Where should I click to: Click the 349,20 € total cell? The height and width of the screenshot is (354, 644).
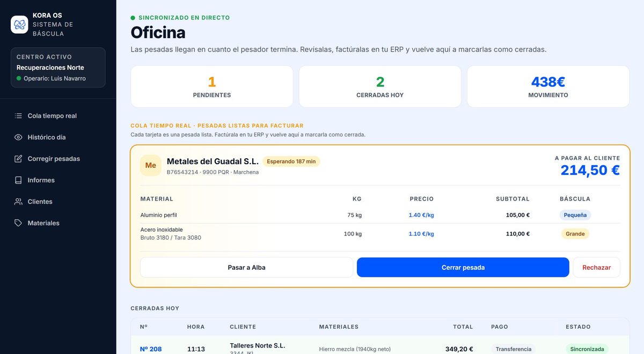pos(459,349)
